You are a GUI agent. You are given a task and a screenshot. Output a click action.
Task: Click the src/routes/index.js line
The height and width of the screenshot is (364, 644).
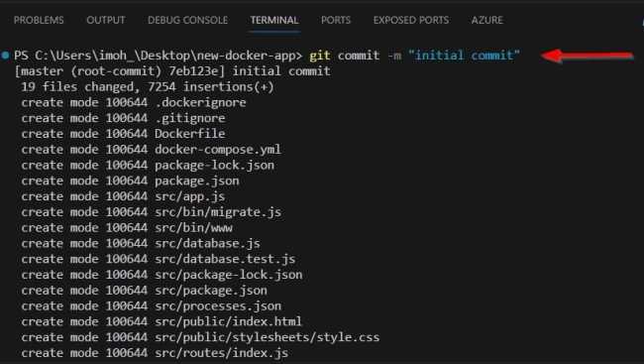coord(155,352)
